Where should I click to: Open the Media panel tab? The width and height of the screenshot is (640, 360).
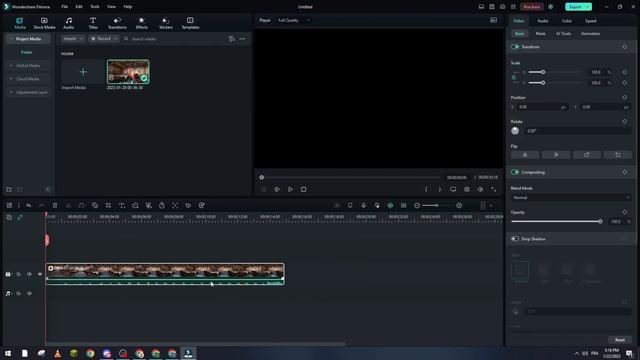[x=20, y=23]
